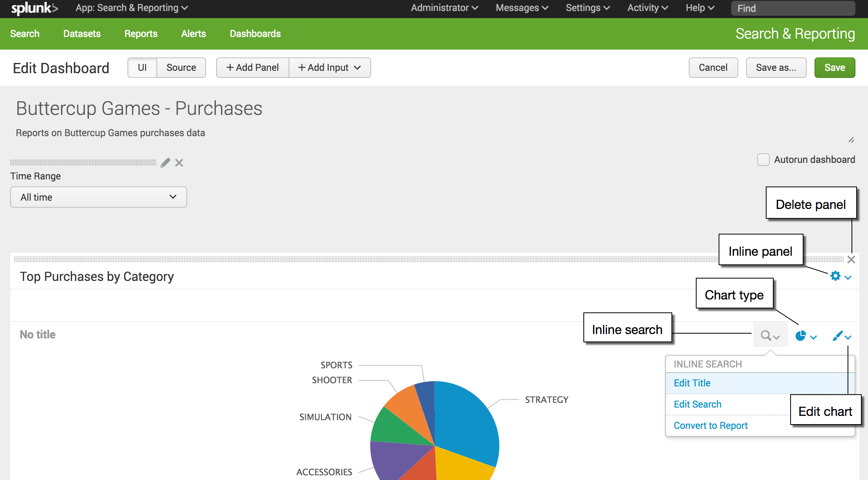
Task: Remove the Time Range input with X icon
Action: [179, 162]
